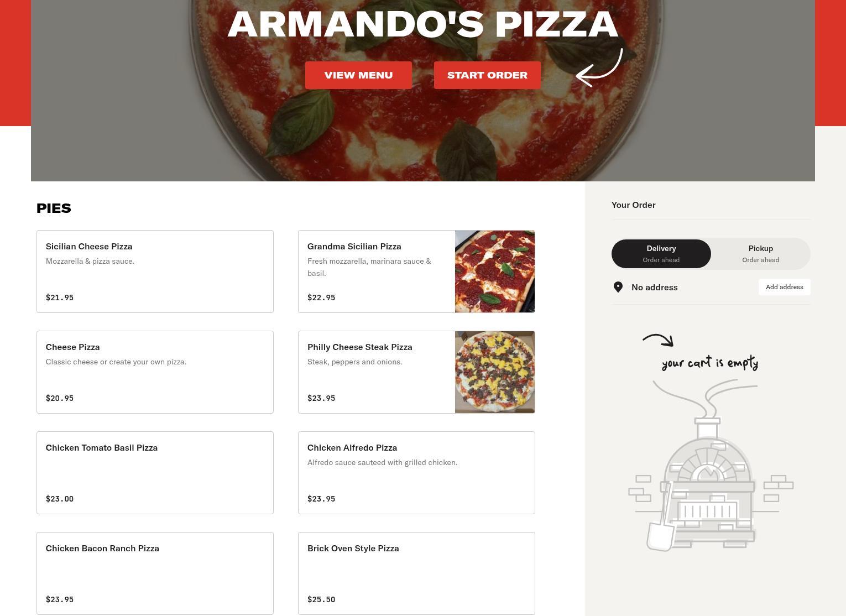
Task: Choose Chicken Tomato Basil Pizza
Action: pos(155,473)
